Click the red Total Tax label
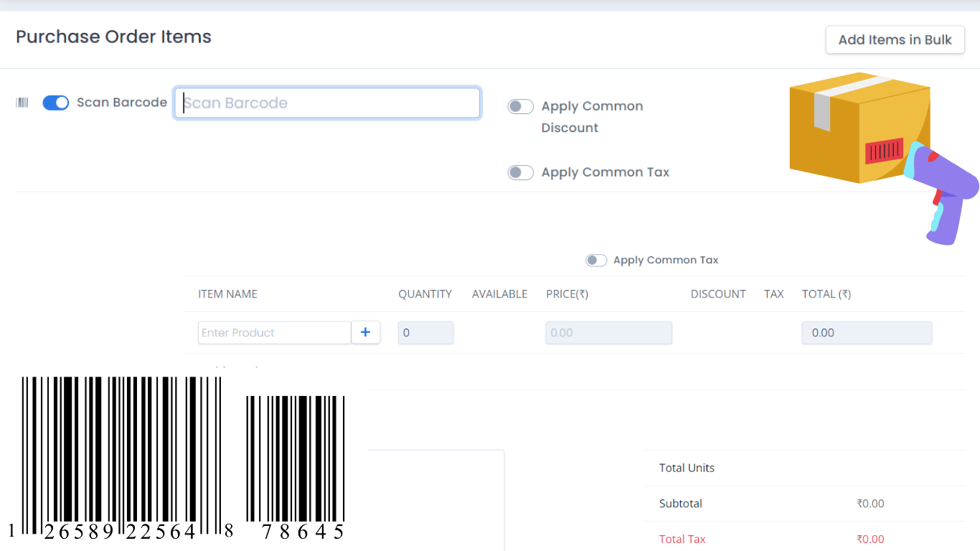 pyautogui.click(x=682, y=539)
